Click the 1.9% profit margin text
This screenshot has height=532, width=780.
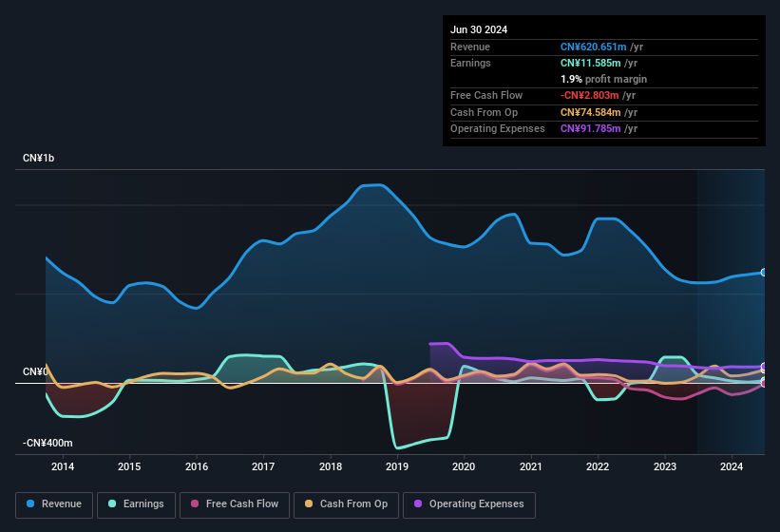point(603,79)
